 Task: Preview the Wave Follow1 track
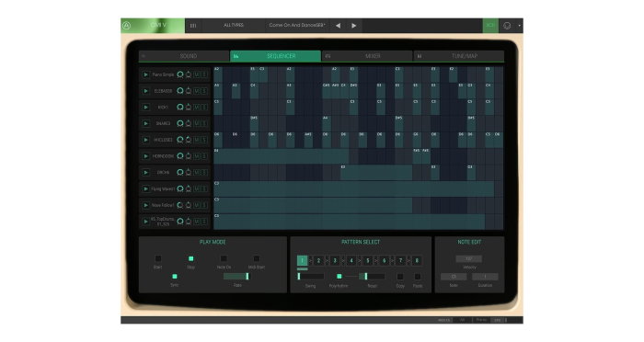[145, 205]
